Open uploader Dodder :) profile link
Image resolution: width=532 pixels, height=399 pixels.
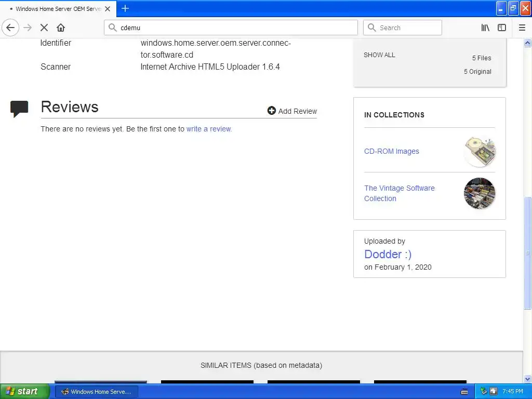[x=388, y=254]
